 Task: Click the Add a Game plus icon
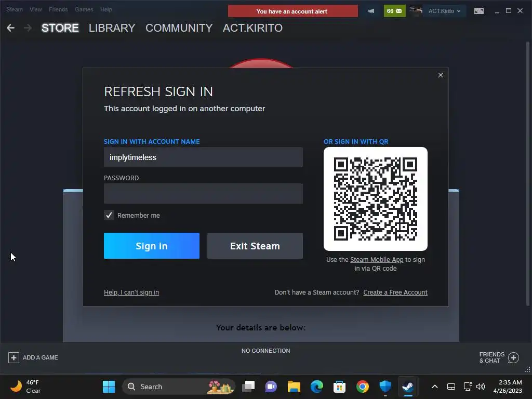pos(14,357)
